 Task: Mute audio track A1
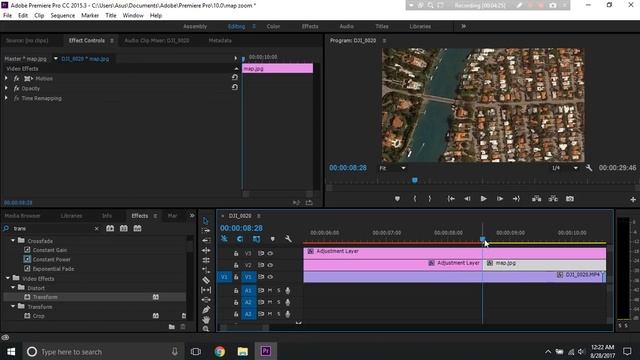(x=270, y=291)
